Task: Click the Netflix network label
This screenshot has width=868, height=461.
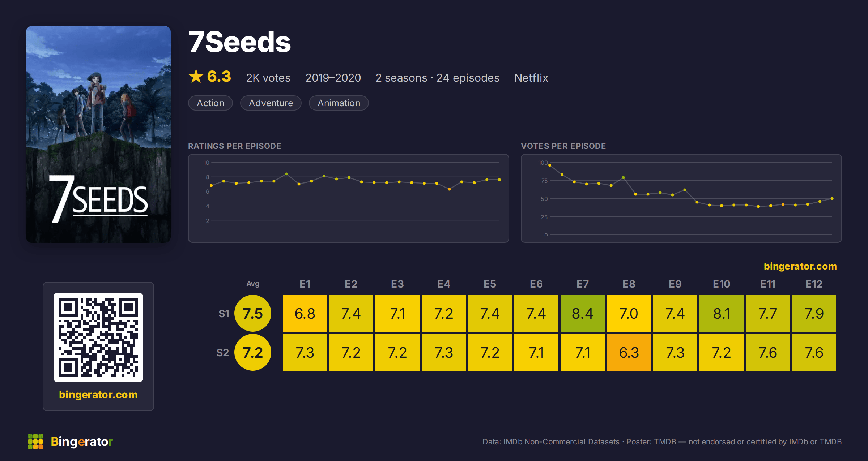Action: tap(531, 78)
